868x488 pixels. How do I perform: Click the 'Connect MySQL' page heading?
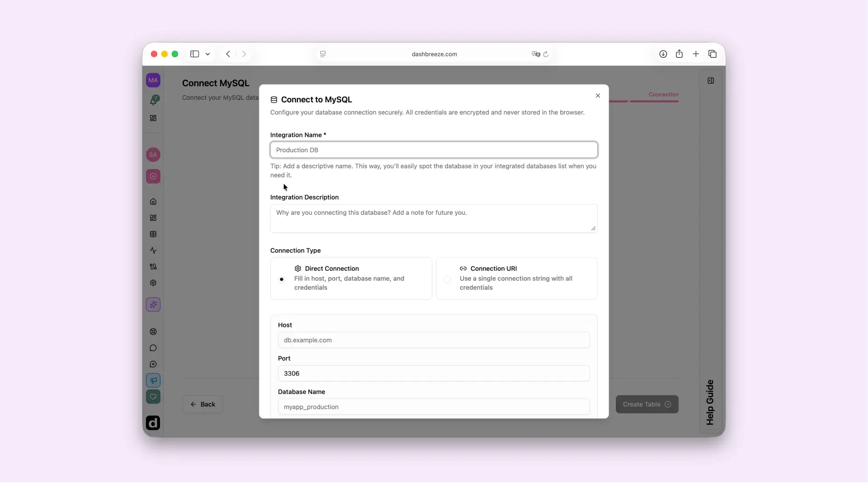[216, 84]
